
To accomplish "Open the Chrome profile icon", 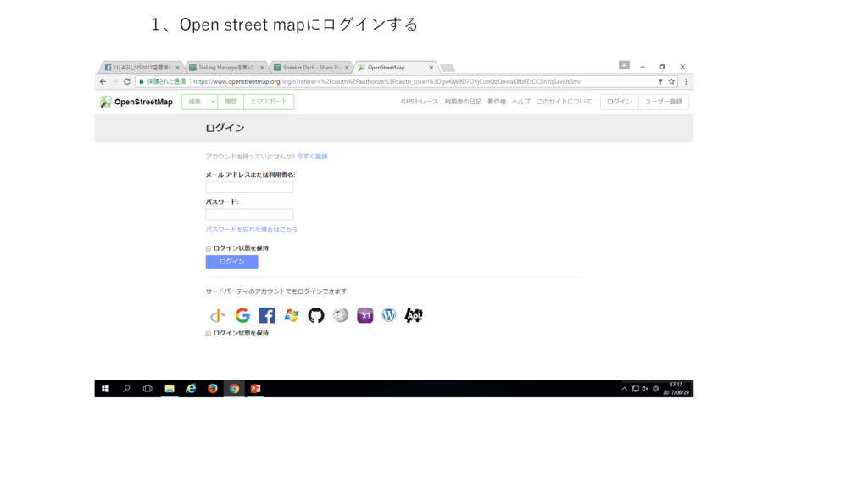I will 624,65.
